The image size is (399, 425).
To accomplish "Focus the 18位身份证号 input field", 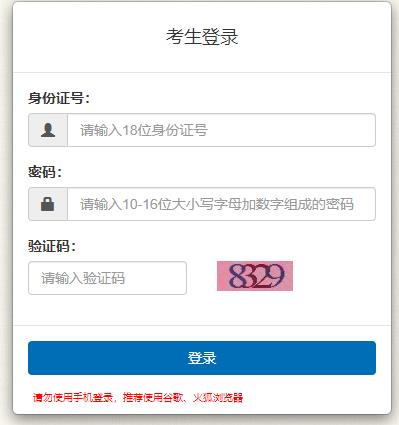I will point(222,130).
